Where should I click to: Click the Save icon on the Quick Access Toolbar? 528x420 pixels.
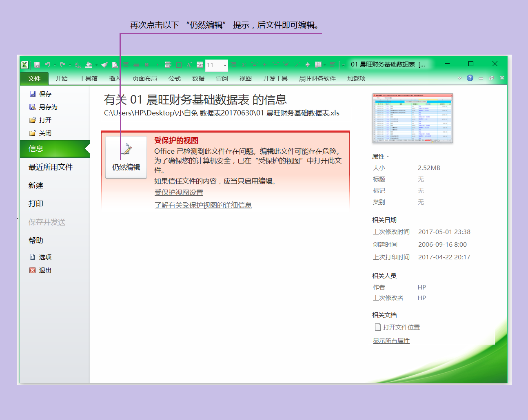click(x=37, y=64)
